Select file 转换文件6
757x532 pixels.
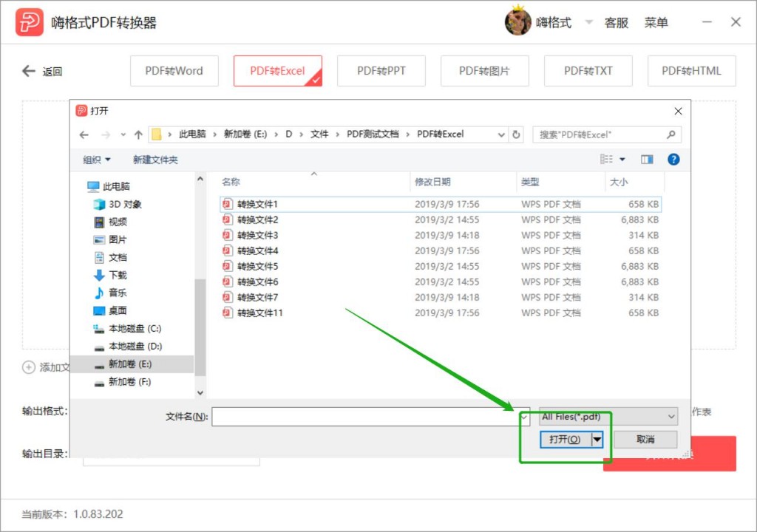[x=441, y=282]
